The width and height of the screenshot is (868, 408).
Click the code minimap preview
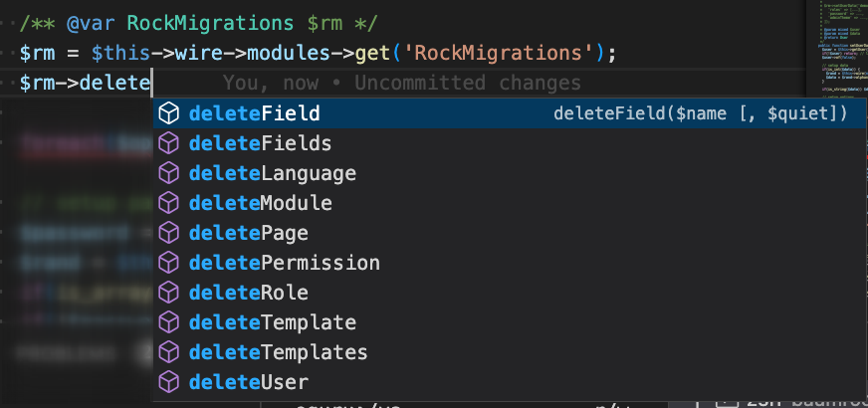(x=836, y=50)
